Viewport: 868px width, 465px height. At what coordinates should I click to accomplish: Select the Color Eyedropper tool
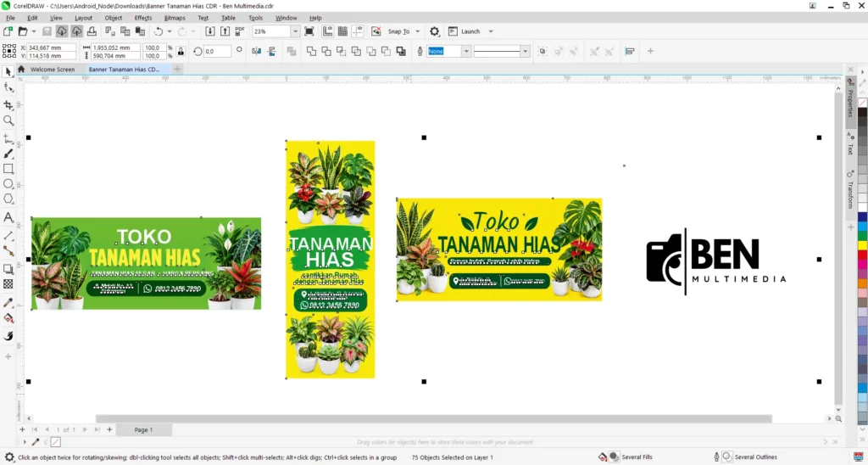click(x=8, y=303)
